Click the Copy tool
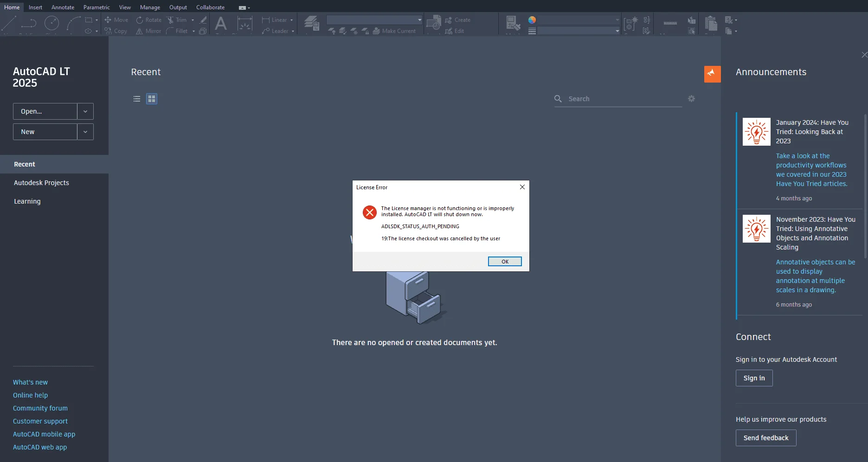Screen dimensions: 868x462 (116, 31)
